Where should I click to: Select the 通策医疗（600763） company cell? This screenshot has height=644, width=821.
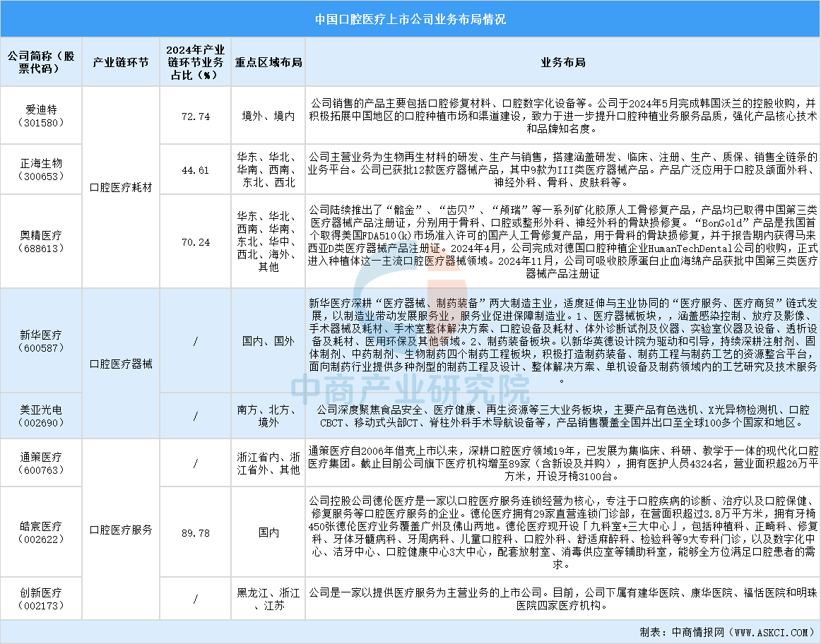click(41, 463)
